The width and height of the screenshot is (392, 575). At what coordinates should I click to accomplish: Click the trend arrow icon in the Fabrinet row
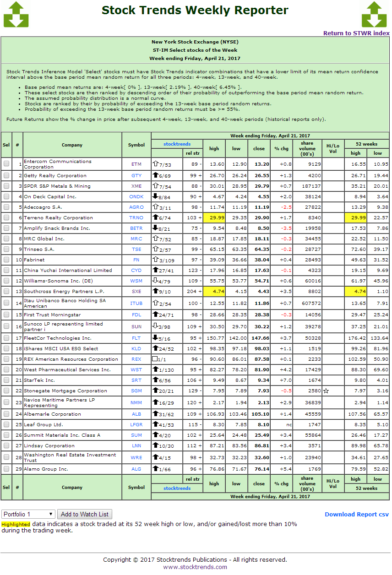155,260
